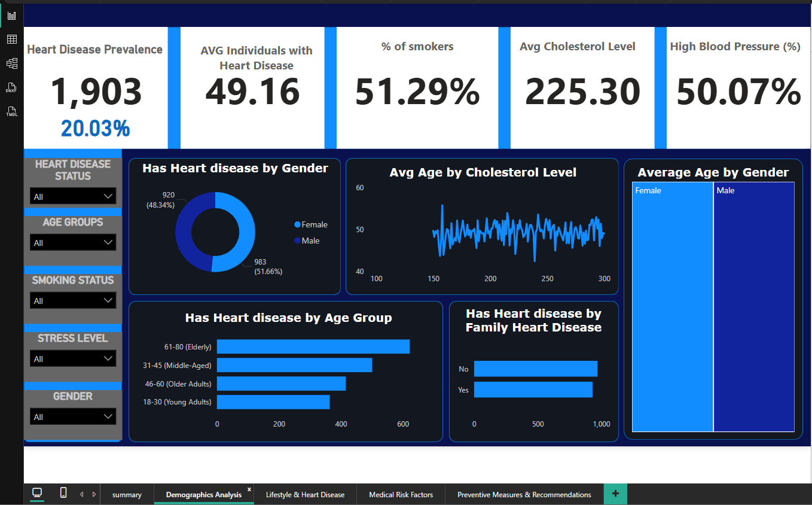Expand the Gender slicer dropdown
The width and height of the screenshot is (812, 505).
[73, 416]
